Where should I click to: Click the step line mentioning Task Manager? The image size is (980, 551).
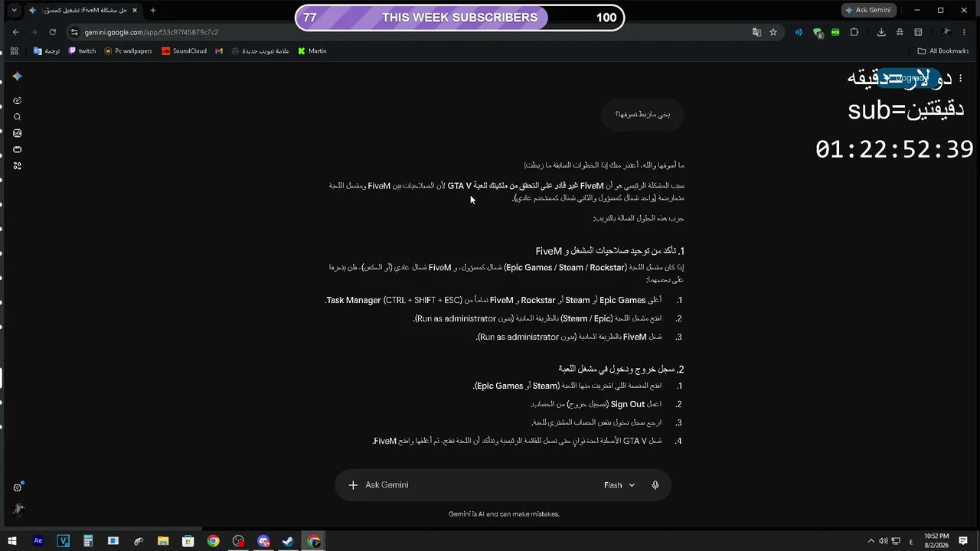[493, 301]
